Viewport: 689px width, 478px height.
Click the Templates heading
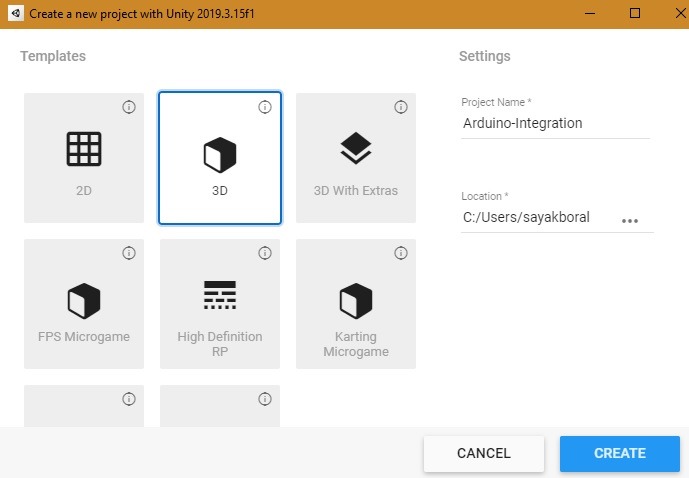[x=53, y=56]
